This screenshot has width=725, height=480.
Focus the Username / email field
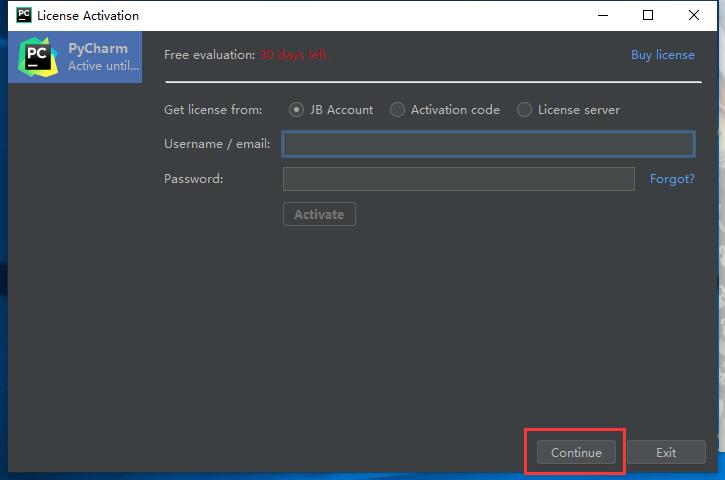pos(488,144)
